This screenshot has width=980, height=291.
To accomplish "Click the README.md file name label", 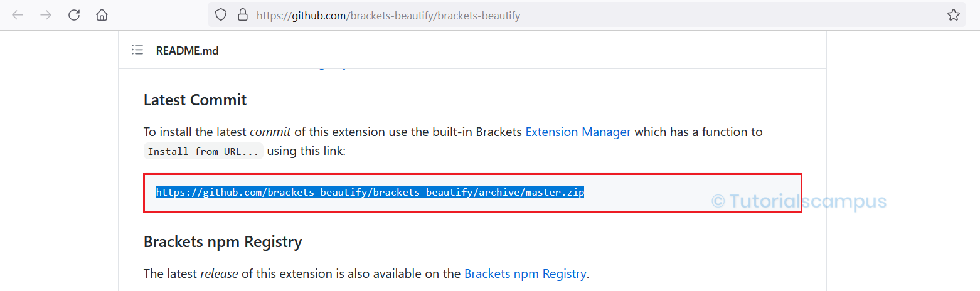I will [x=187, y=51].
